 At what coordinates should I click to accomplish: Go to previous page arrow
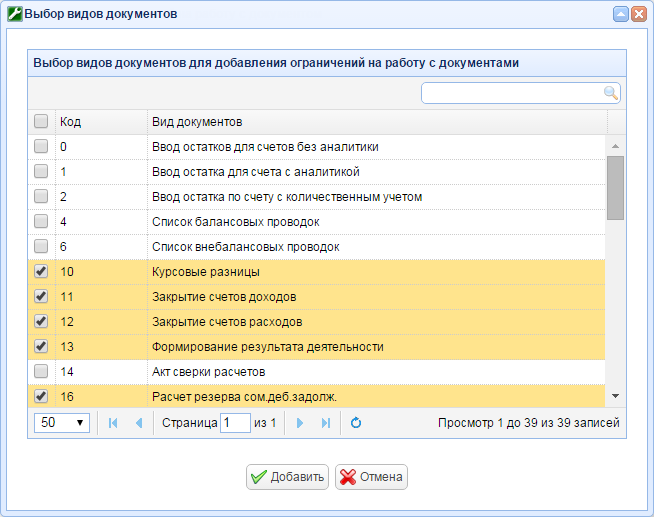tap(139, 423)
